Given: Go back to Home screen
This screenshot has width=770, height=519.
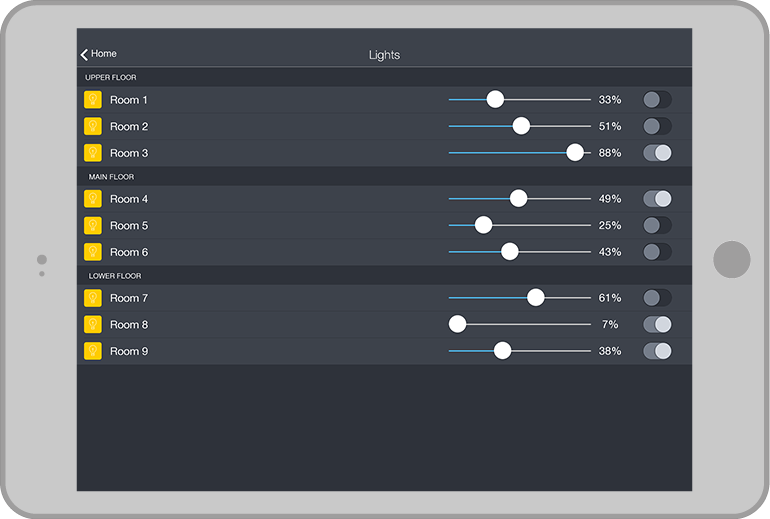Looking at the screenshot, I should 98,54.
